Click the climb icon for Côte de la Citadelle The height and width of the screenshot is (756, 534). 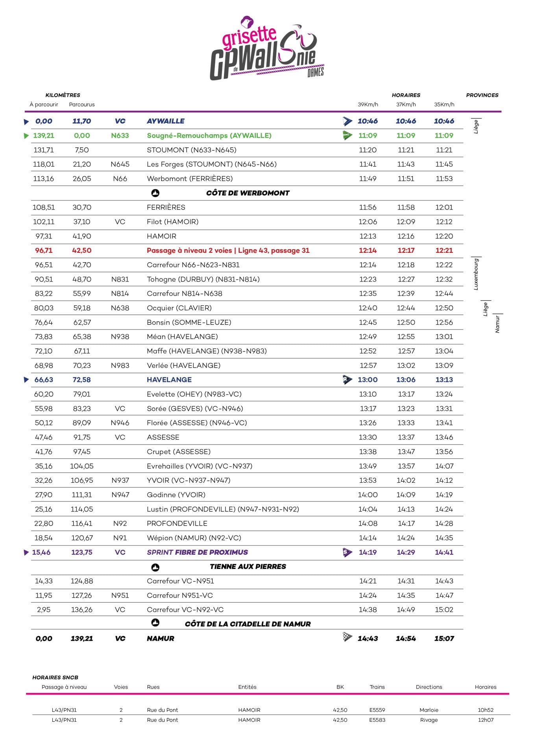(x=155, y=623)
